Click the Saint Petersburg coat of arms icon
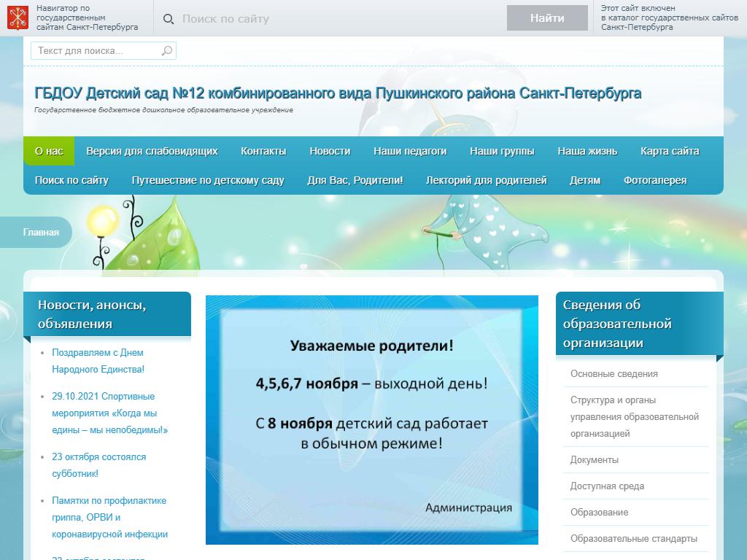Viewport: 747px width, 560px height. 18,17
